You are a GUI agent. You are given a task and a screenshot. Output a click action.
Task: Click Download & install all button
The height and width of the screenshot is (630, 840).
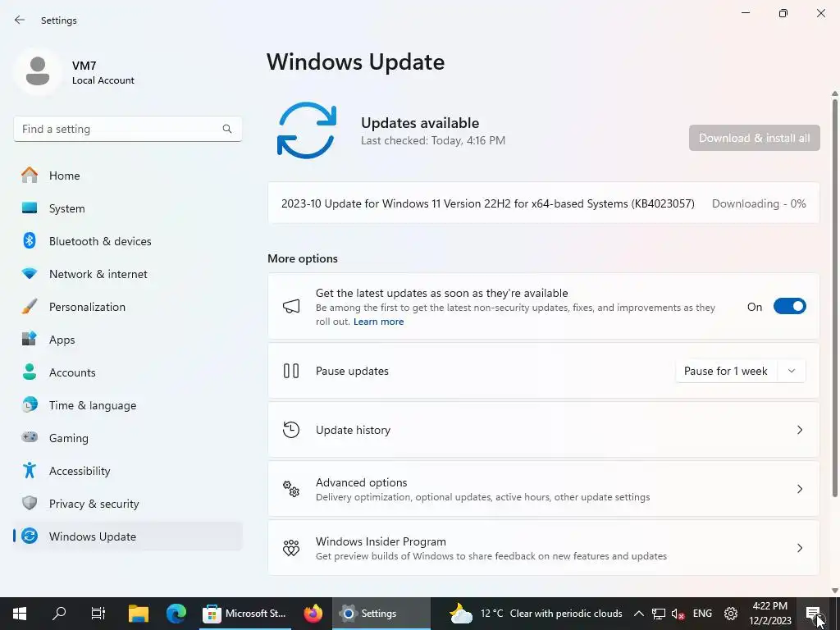point(755,138)
